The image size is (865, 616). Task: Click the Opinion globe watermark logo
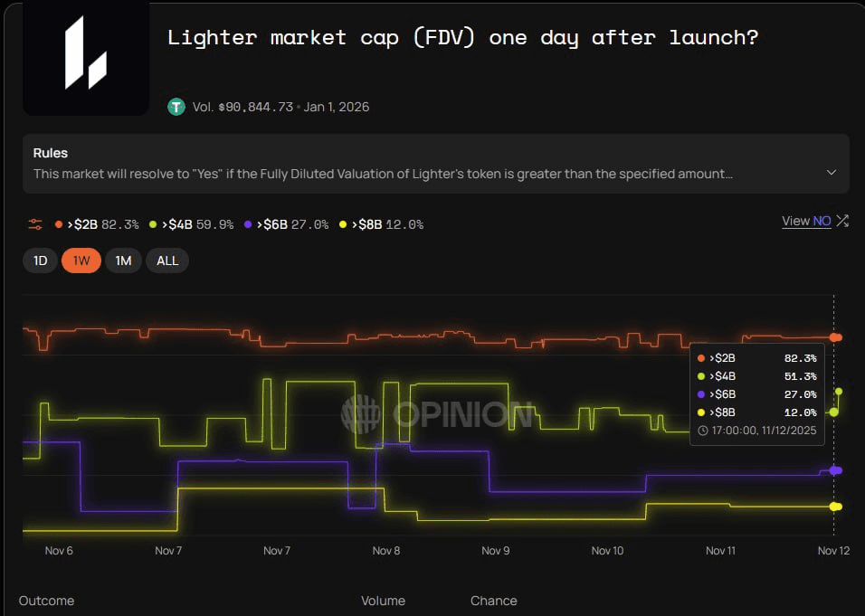pyautogui.click(x=360, y=415)
